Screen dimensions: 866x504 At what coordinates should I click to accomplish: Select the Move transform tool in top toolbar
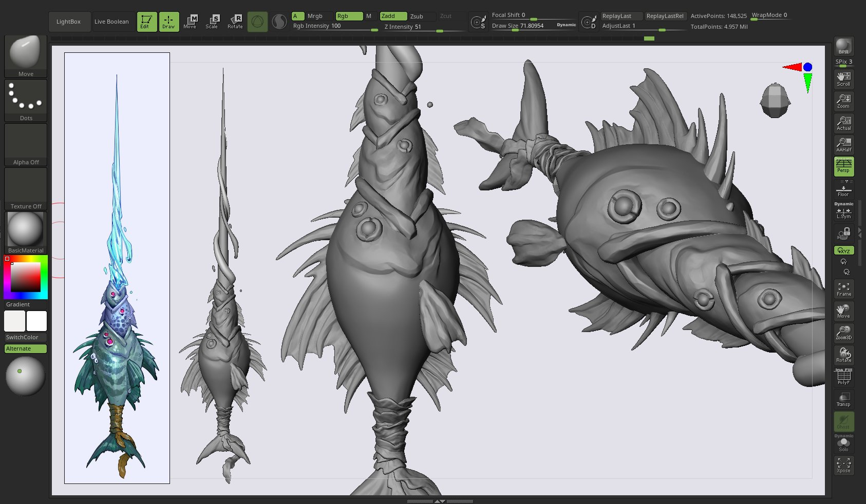[x=190, y=22]
